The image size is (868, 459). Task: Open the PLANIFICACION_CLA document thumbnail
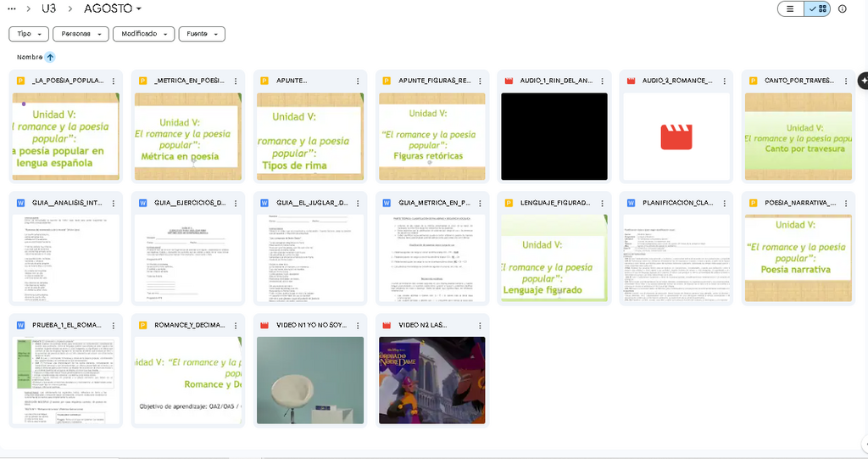[676, 259]
